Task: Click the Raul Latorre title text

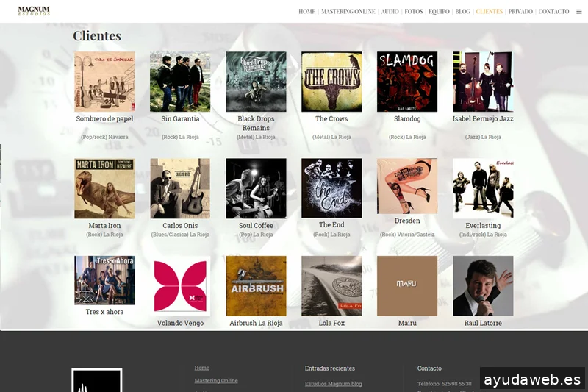Action: (x=483, y=323)
